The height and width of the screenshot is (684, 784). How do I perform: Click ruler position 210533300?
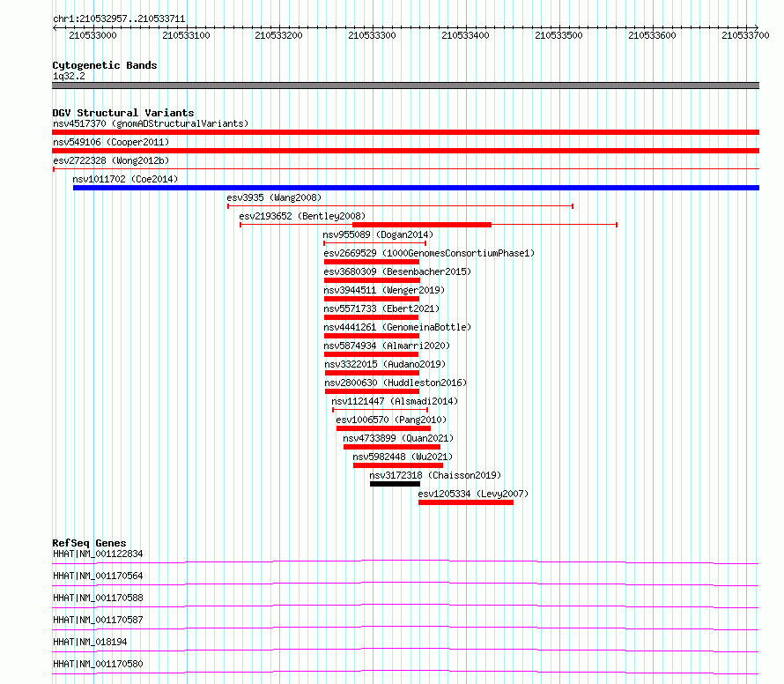[372, 35]
